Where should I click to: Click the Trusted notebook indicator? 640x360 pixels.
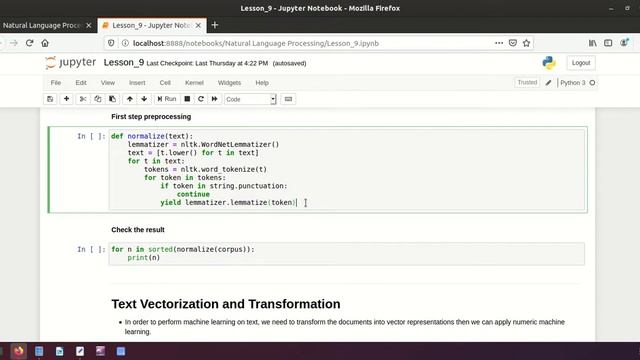point(527,82)
